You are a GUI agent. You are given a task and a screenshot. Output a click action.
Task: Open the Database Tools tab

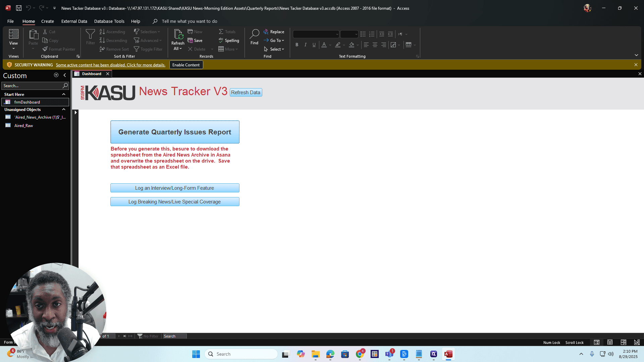click(109, 21)
